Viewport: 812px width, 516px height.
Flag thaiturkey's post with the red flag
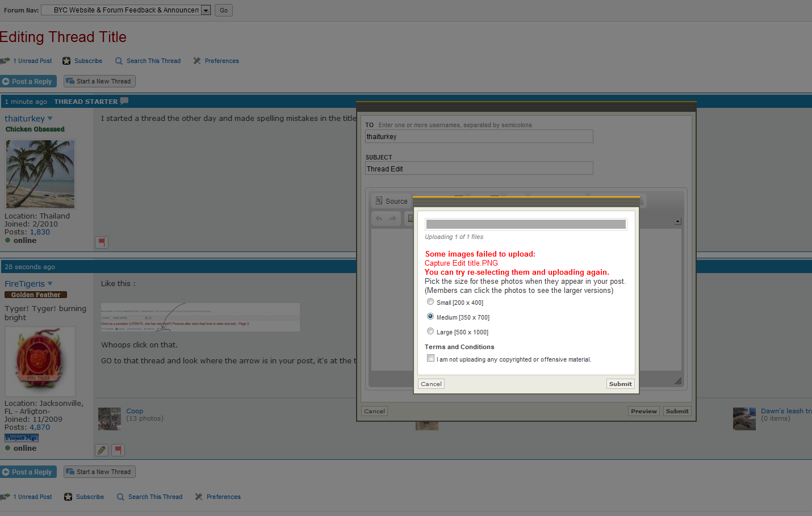pos(101,242)
